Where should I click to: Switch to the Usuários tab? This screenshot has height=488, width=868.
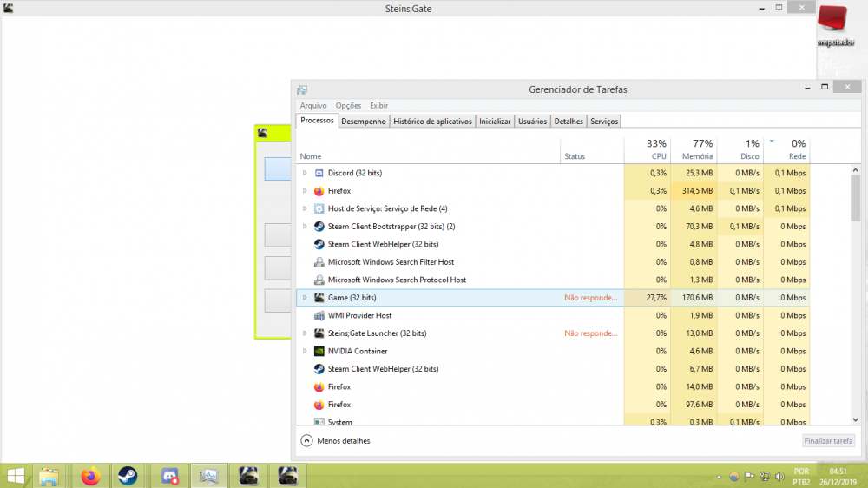(x=533, y=122)
